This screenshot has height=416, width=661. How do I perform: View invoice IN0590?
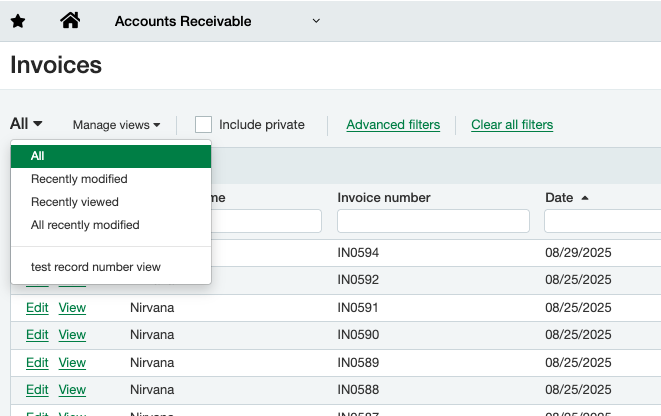coord(72,335)
